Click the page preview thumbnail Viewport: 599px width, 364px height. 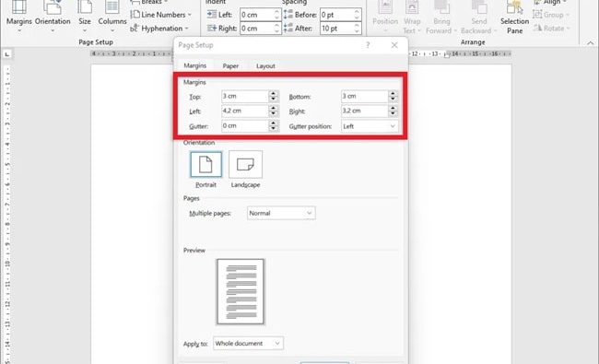tap(241, 292)
